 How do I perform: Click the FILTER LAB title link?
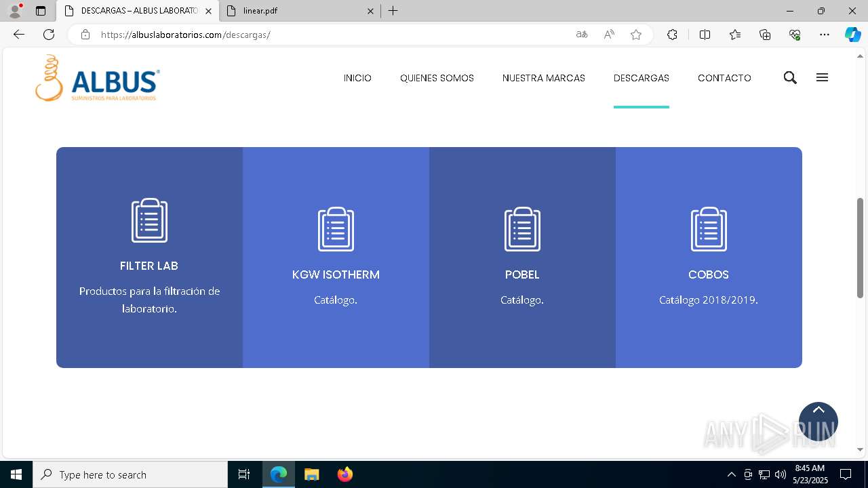(x=149, y=266)
